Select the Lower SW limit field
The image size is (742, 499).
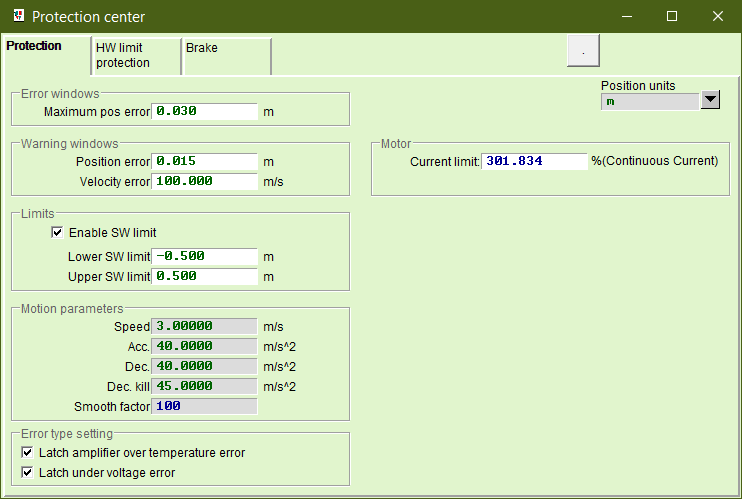tap(204, 257)
